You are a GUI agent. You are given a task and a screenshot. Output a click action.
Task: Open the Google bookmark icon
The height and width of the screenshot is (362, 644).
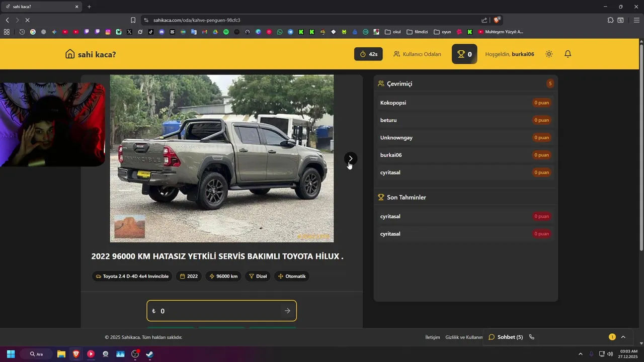(33, 32)
